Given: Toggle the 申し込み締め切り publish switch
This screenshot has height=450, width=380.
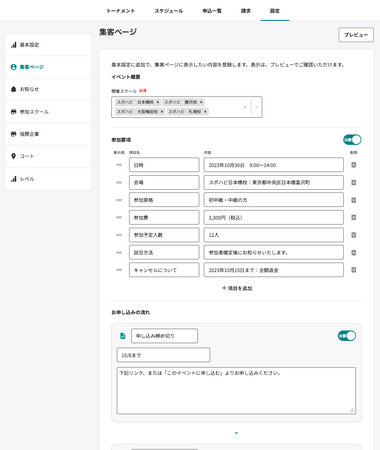Looking at the screenshot, I should point(347,336).
